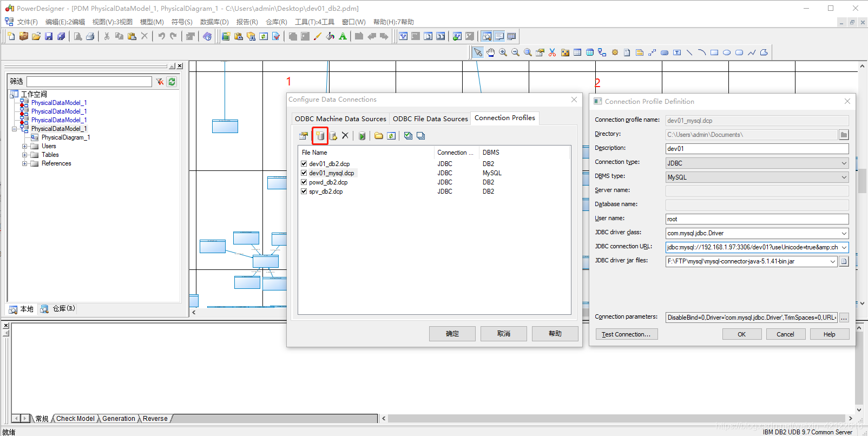
Task: Click the Save All icon
Action: [61, 36]
